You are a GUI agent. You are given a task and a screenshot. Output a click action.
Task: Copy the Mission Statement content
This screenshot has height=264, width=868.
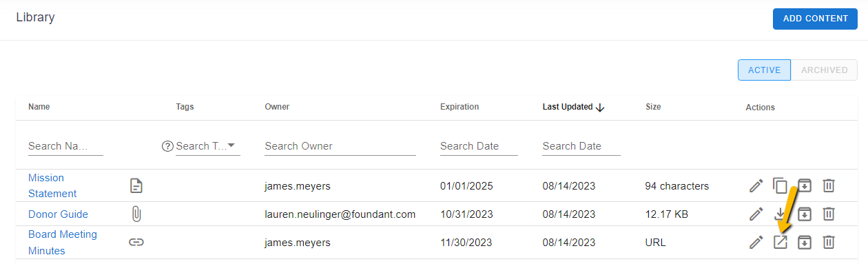[780, 186]
